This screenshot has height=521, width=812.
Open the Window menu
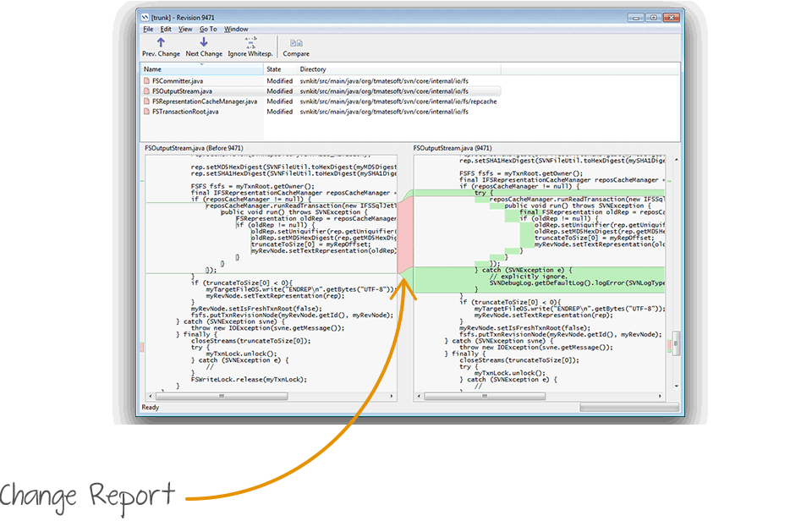tap(236, 29)
